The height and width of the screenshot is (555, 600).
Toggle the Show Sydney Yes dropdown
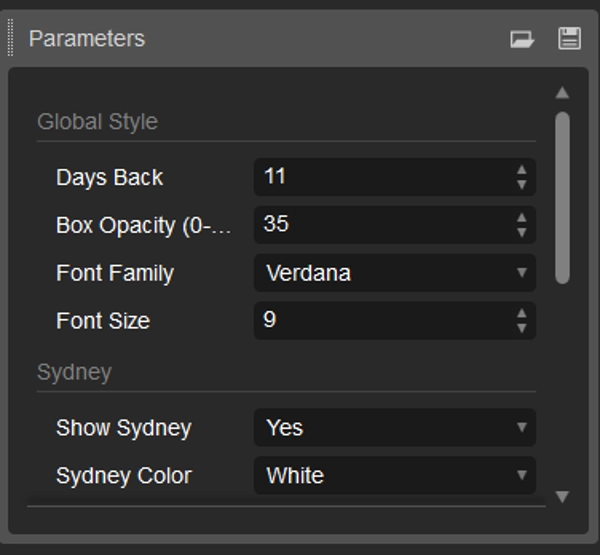pyautogui.click(x=394, y=428)
